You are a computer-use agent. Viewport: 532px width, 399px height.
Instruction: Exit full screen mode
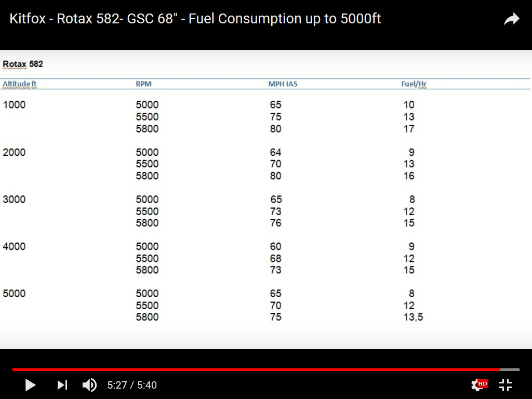(x=506, y=385)
